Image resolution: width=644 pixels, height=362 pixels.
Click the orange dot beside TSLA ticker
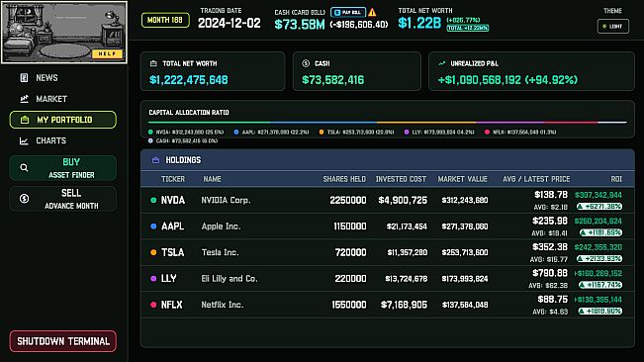click(x=153, y=252)
